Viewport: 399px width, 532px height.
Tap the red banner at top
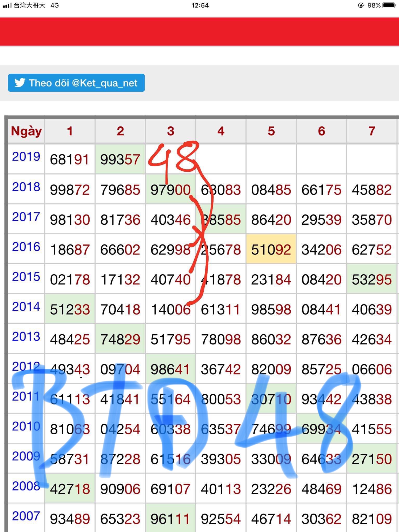[199, 32]
